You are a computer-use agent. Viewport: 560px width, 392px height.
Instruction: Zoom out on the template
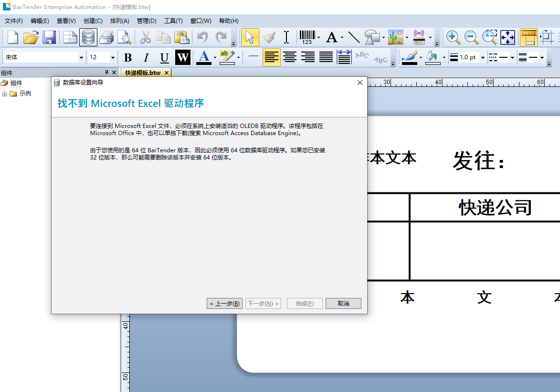tap(471, 37)
